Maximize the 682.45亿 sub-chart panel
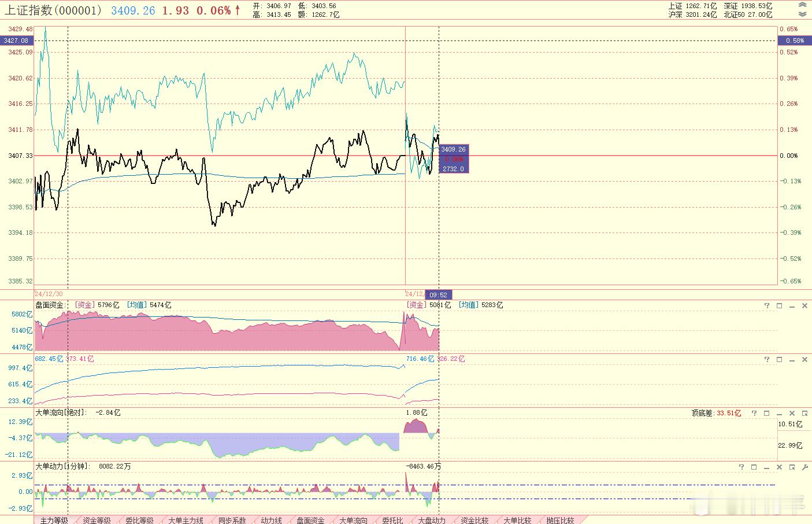Image resolution: width=812 pixels, height=524 pixels. 779,359
